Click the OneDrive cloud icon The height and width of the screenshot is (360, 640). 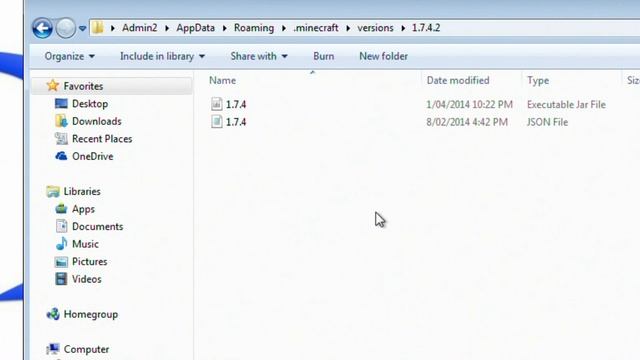tap(61, 156)
